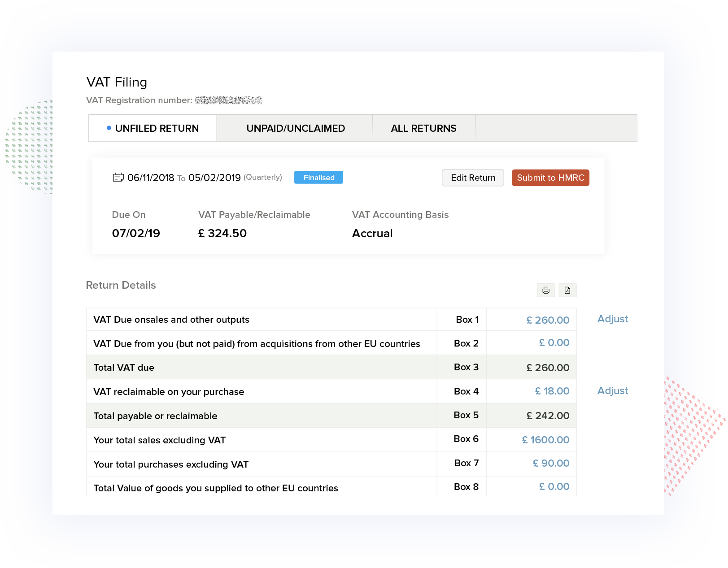
Task: Click the blue dot on UNFILED RETURN tab
Action: point(108,128)
